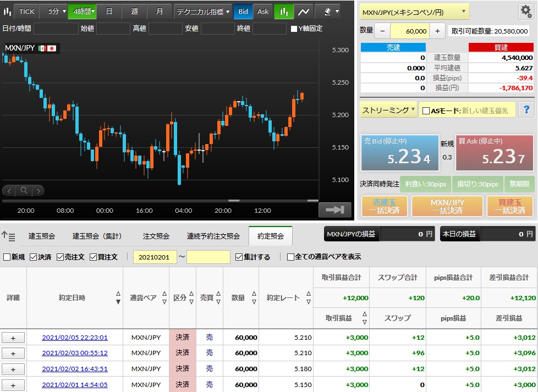The image size is (538, 392).
Task: Select 週 weekly timeframe
Action: point(134,12)
